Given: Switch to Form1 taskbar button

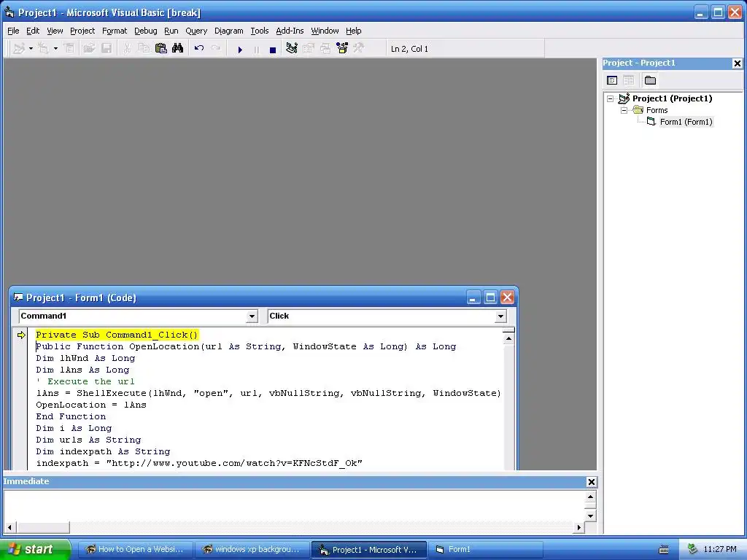Looking at the screenshot, I should click(x=485, y=550).
